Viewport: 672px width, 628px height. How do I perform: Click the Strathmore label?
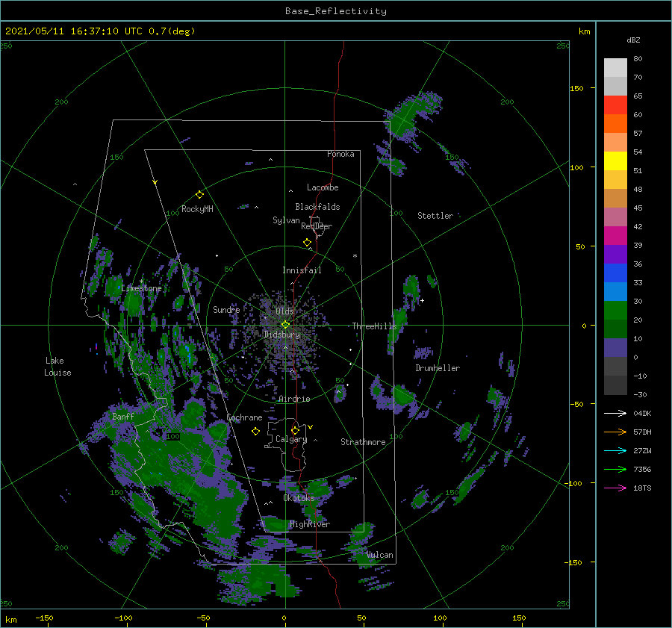coord(363,442)
